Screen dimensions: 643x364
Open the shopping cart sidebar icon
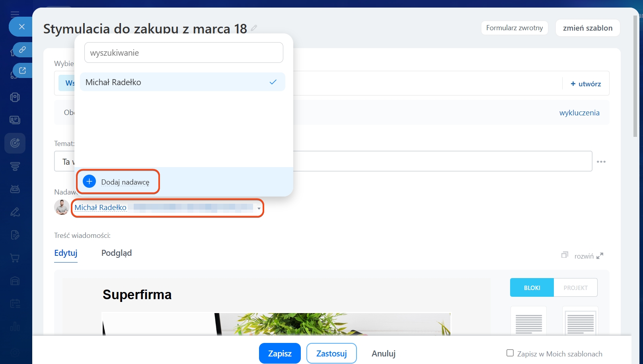15,258
